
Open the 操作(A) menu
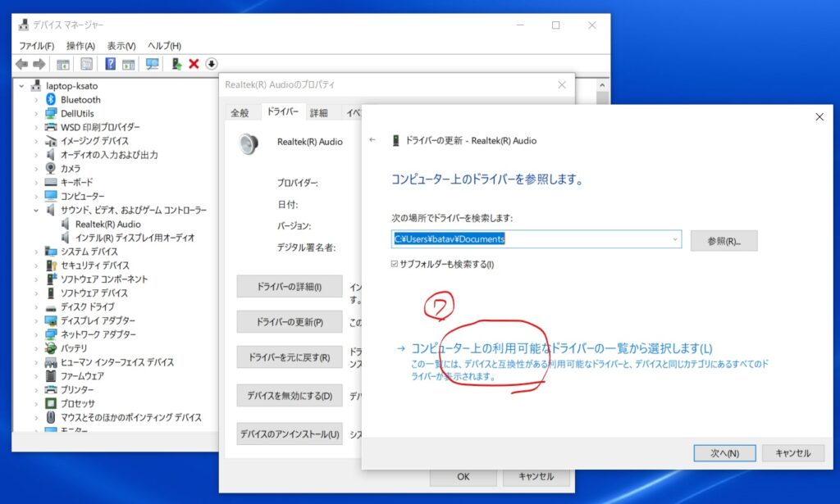tap(80, 45)
